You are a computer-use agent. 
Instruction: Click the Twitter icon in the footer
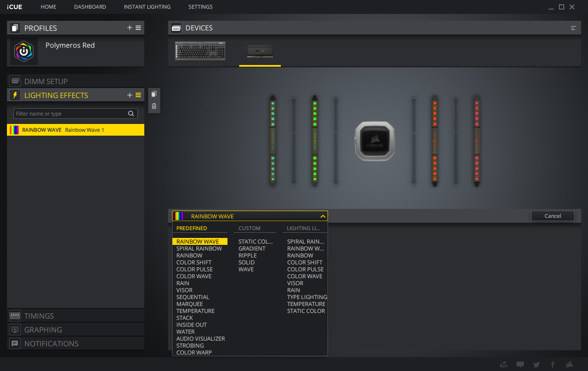(x=536, y=364)
